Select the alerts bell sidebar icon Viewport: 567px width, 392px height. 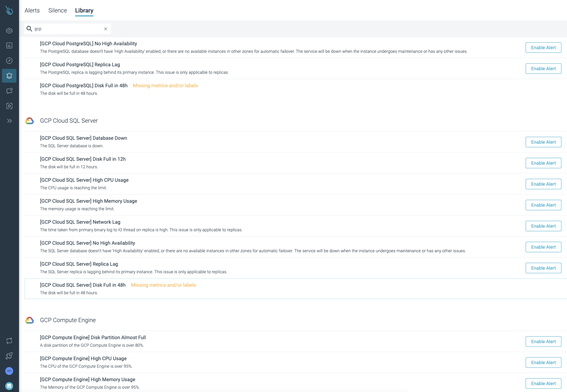coord(9,76)
